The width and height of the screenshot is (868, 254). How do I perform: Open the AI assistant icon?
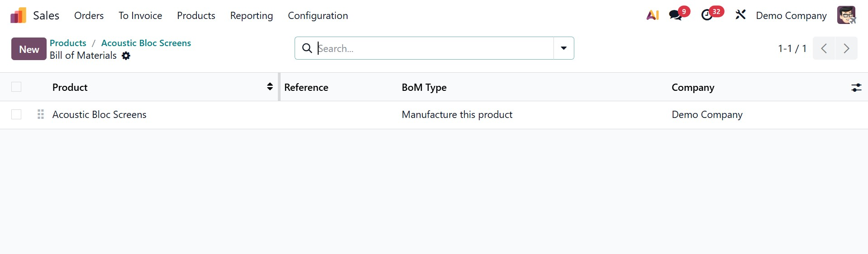(x=652, y=15)
